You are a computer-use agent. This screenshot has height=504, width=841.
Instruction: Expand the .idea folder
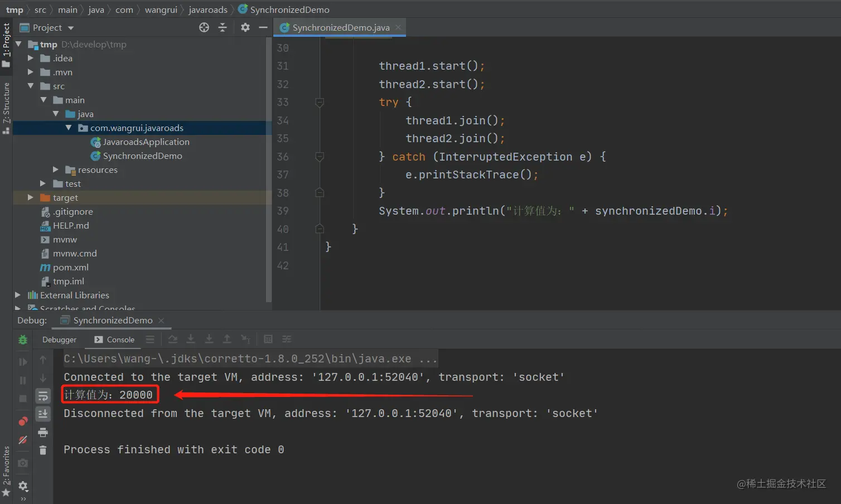[x=31, y=58]
